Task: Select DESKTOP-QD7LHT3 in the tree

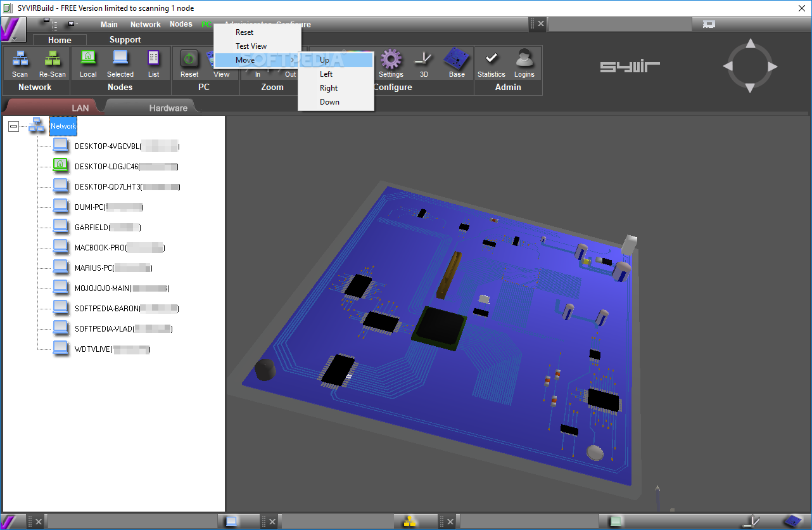Action: coord(127,187)
